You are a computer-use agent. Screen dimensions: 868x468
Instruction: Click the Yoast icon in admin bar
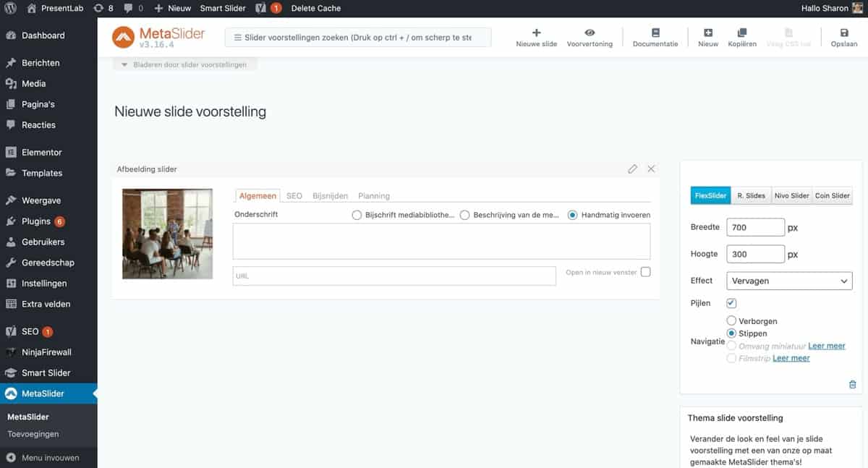(x=260, y=8)
